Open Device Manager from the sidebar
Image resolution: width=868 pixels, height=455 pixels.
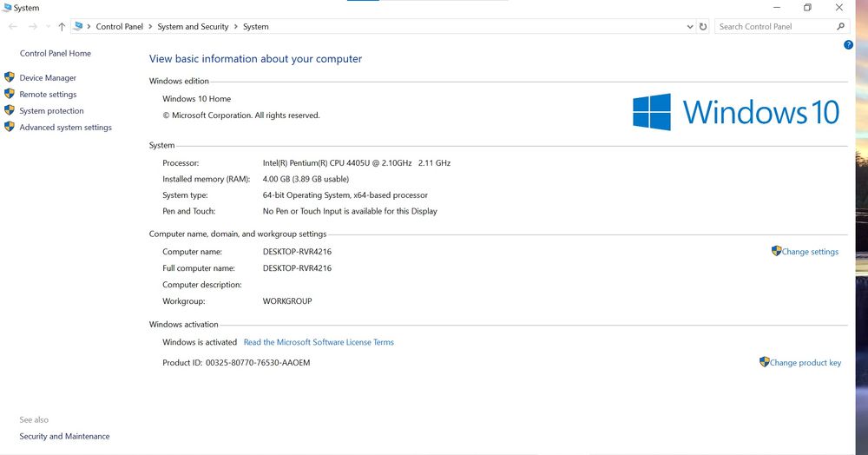point(48,78)
